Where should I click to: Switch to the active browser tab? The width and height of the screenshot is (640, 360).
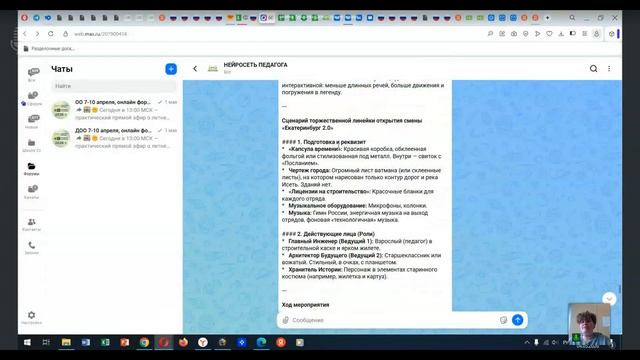click(267, 18)
